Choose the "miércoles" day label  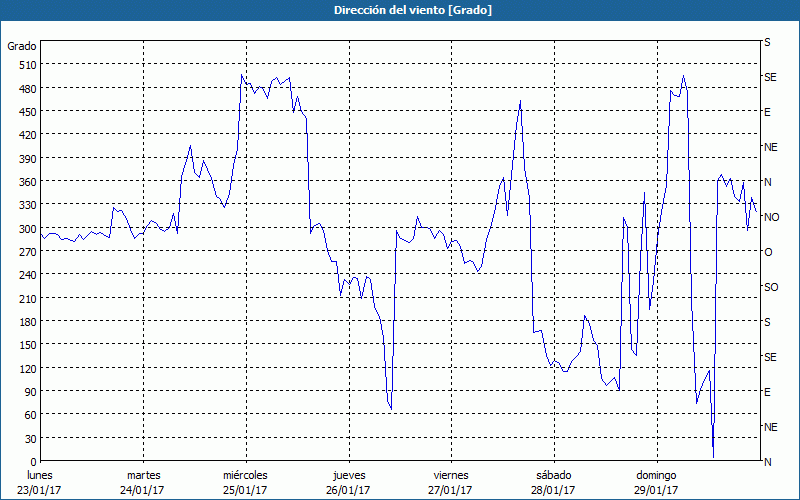coord(245,475)
